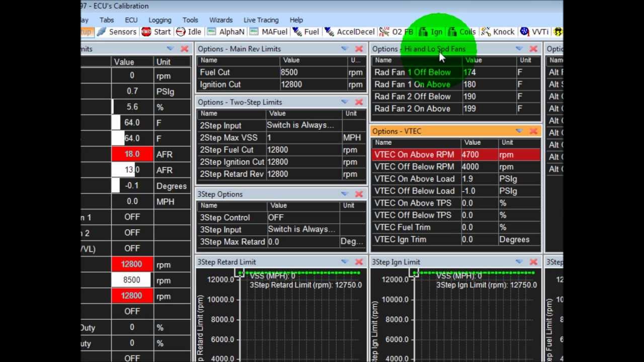Viewport: 644px width, 362px height.
Task: Open the AlphaN table tab
Action: [225, 32]
